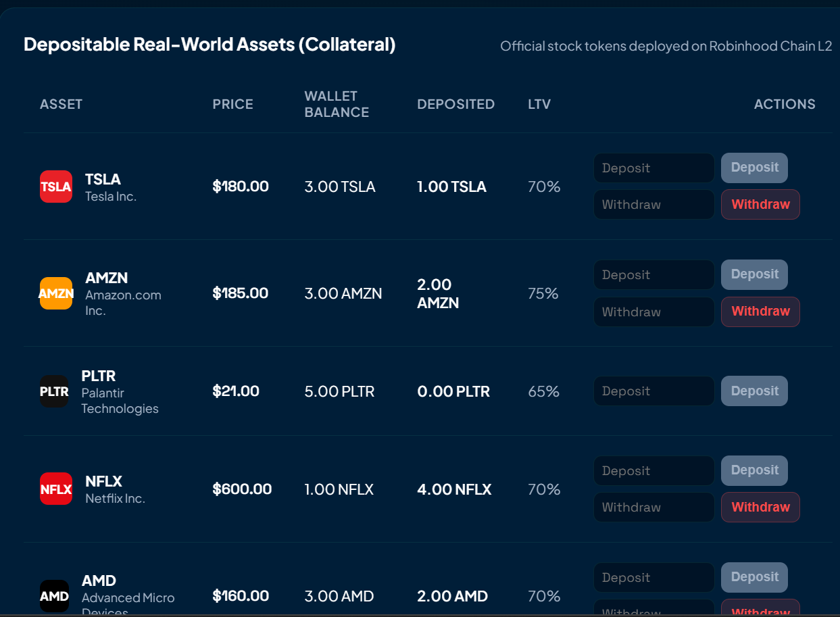Image resolution: width=840 pixels, height=617 pixels.
Task: Click the WALLET BALANCE column header
Action: (337, 104)
